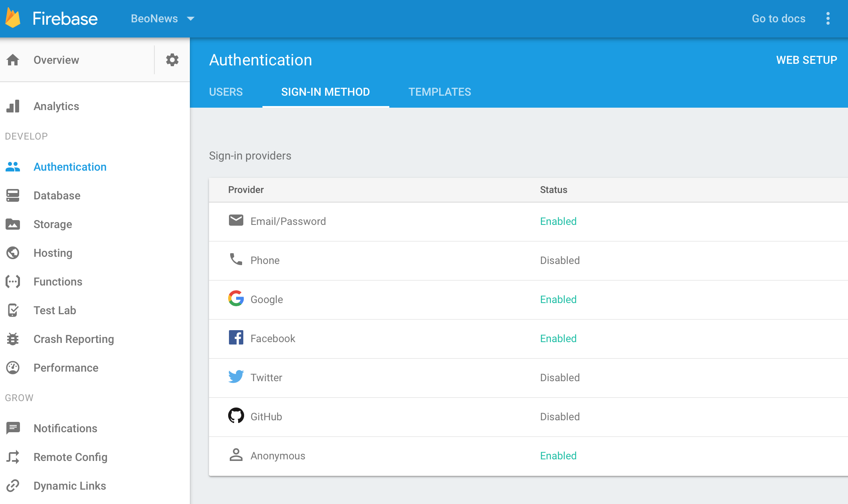Open Remote Config in sidebar
Image resolution: width=848 pixels, height=504 pixels.
coord(70,457)
